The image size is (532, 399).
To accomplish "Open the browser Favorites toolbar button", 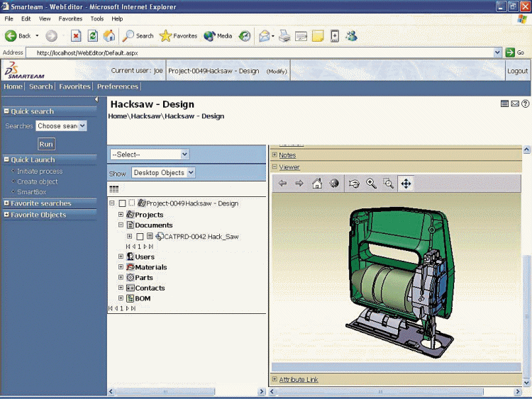I will pos(178,36).
